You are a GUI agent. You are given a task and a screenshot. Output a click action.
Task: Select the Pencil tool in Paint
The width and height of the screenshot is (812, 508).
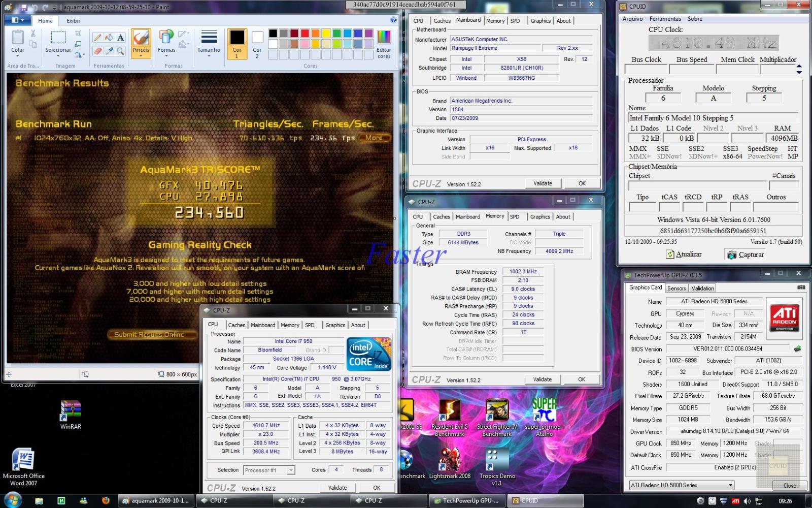click(97, 38)
